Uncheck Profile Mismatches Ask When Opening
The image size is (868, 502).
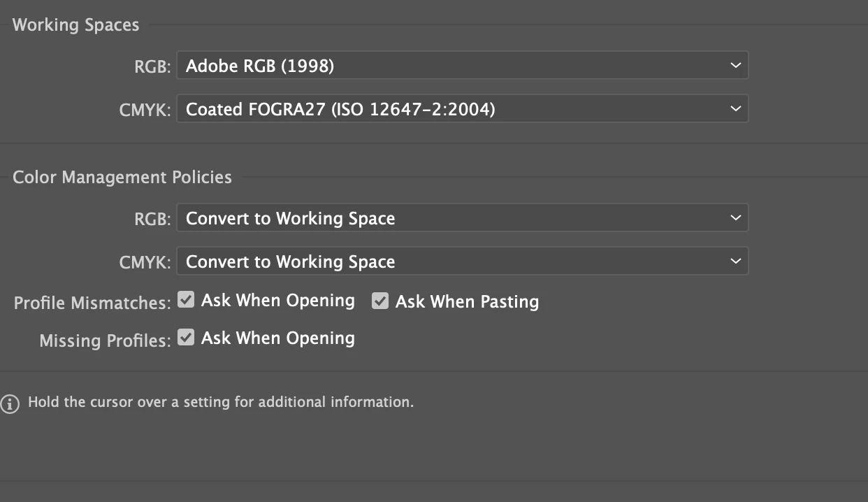(186, 300)
